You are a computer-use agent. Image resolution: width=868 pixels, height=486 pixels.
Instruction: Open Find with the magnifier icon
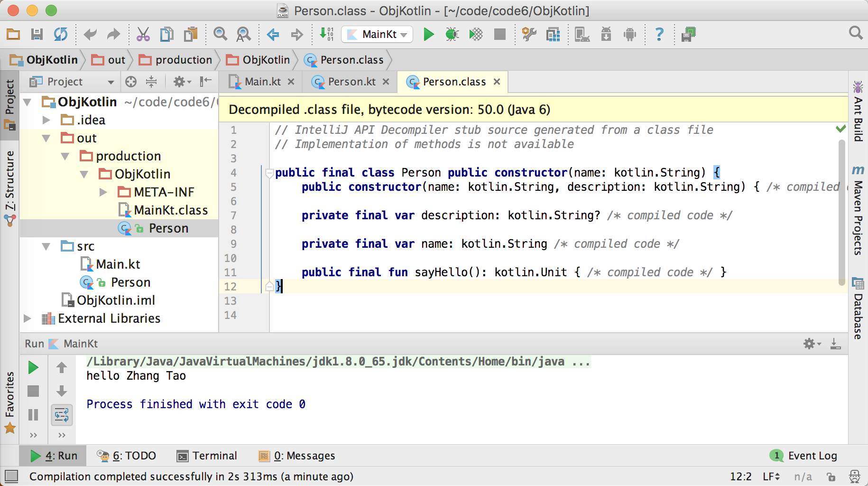(x=220, y=34)
